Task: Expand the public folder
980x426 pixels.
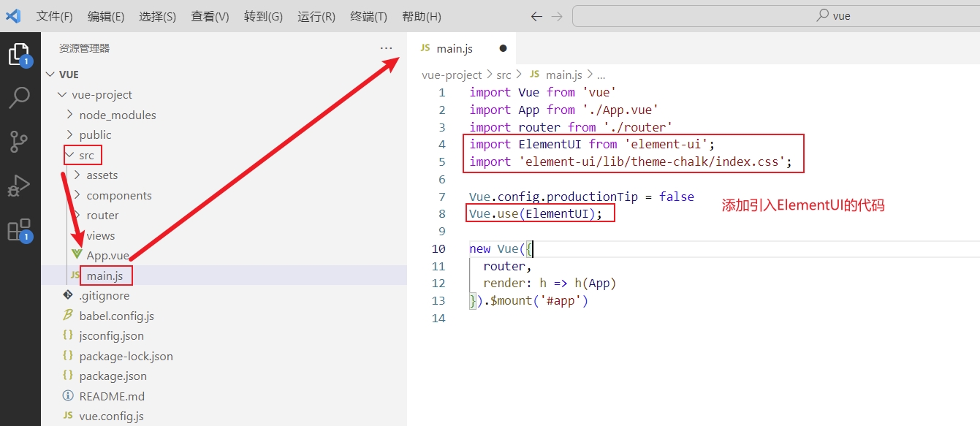Action: coord(95,135)
